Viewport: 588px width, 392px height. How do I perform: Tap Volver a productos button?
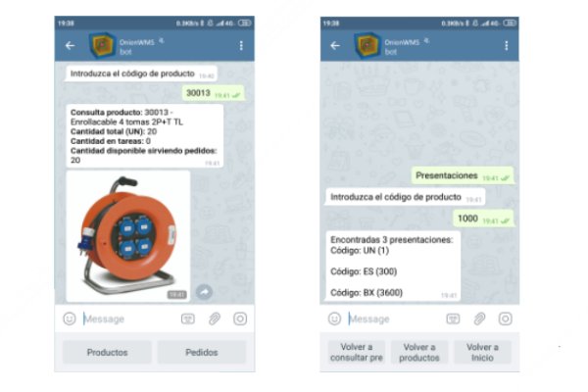[x=419, y=352]
